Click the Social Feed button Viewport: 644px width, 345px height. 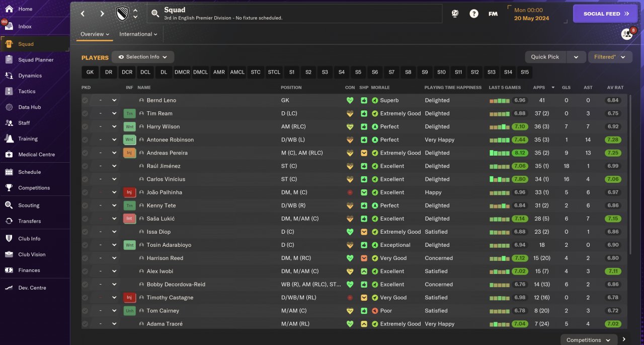point(605,14)
